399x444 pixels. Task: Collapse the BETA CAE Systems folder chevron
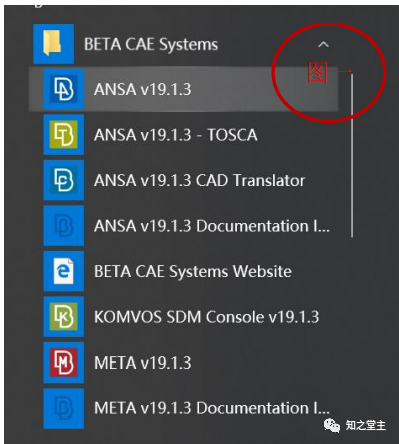323,44
